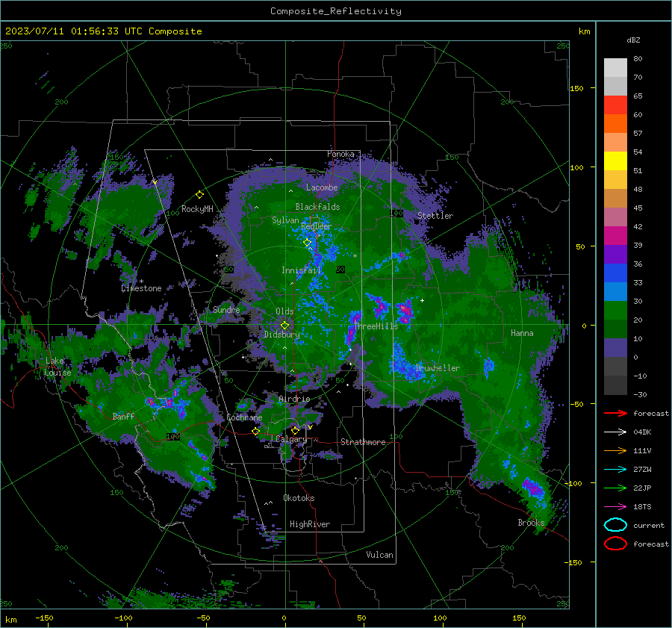Click the yellow diamond marker west of Calgary
Screen dimensions: 672x628
point(255,432)
